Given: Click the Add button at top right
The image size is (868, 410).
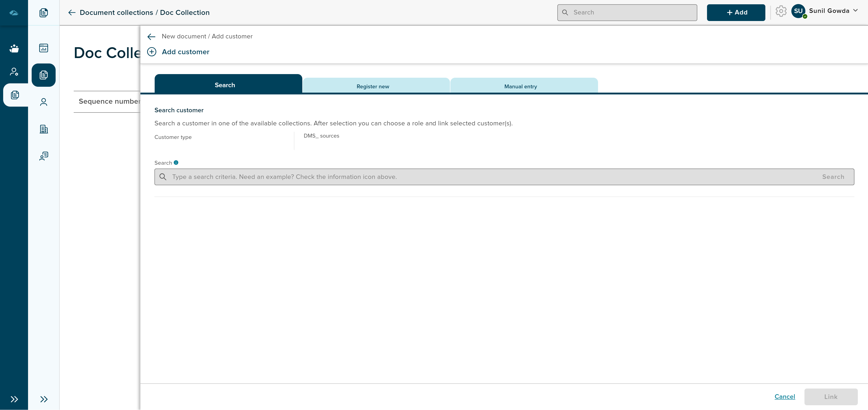Looking at the screenshot, I should [x=736, y=12].
